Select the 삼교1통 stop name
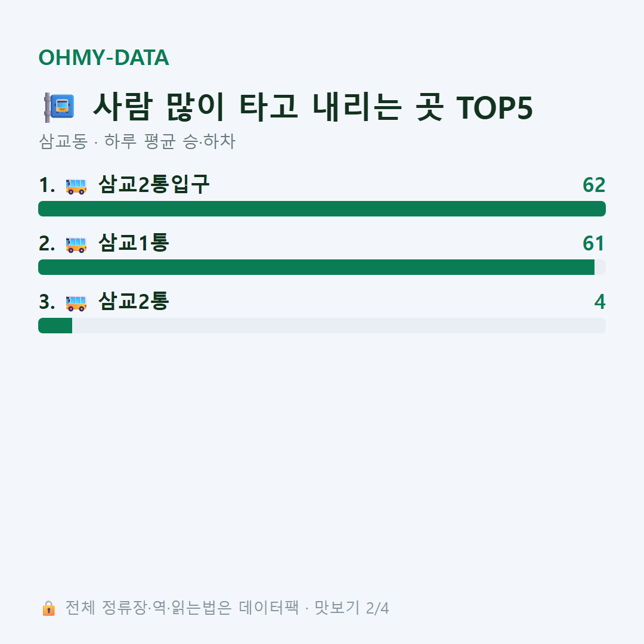Image resolution: width=644 pixels, height=644 pixels. (x=134, y=243)
